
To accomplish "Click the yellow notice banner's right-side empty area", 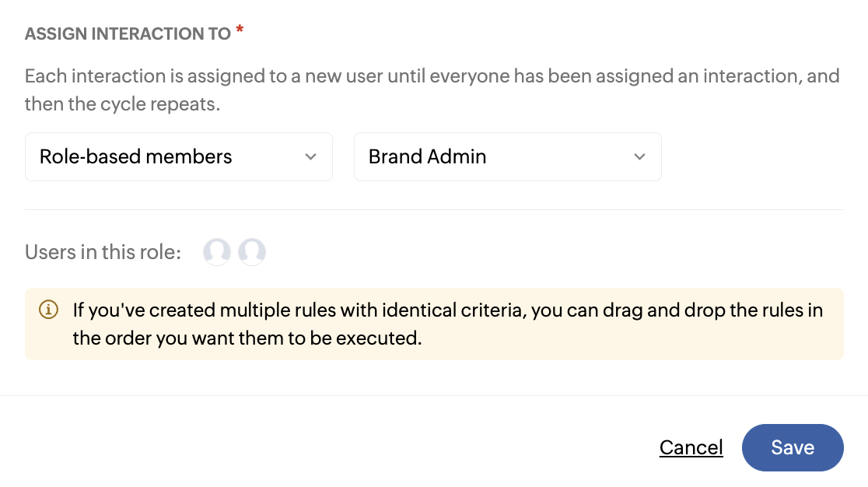I will click(661, 339).
